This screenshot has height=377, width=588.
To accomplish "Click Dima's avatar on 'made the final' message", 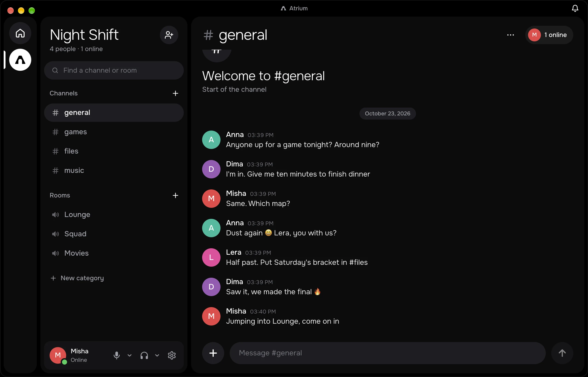I will (x=211, y=287).
